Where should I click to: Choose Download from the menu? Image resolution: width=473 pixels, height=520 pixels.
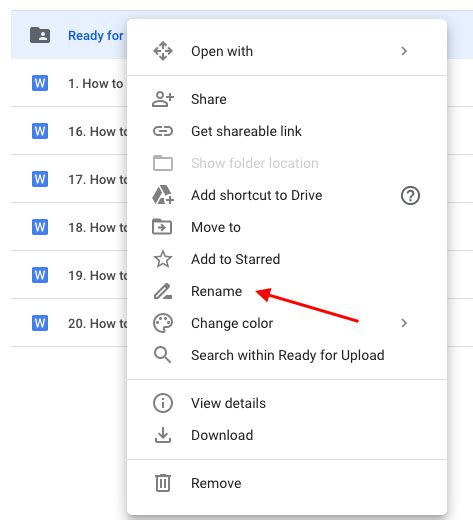[x=287, y=435]
